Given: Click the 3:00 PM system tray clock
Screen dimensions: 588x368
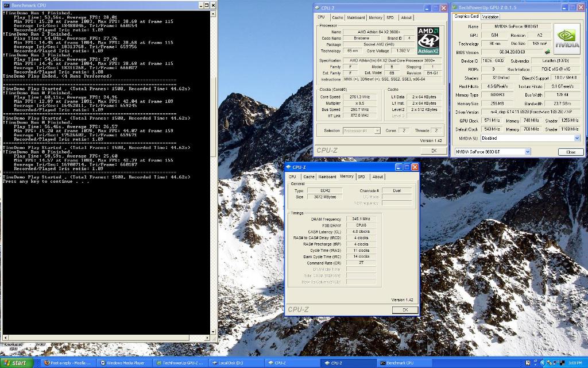Looking at the screenshot, I should 575,363.
